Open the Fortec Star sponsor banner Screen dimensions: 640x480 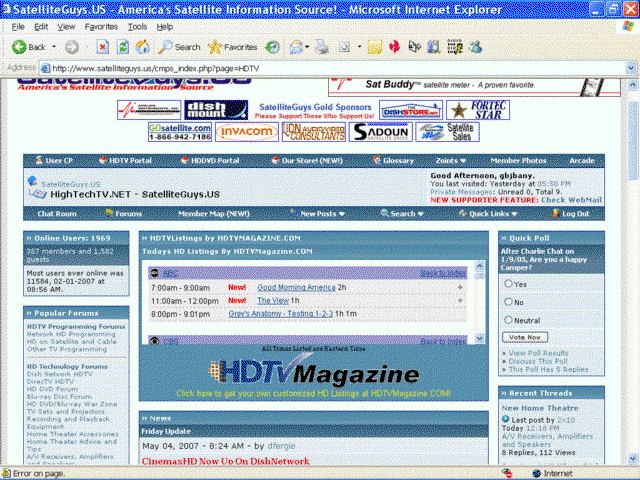pos(478,110)
